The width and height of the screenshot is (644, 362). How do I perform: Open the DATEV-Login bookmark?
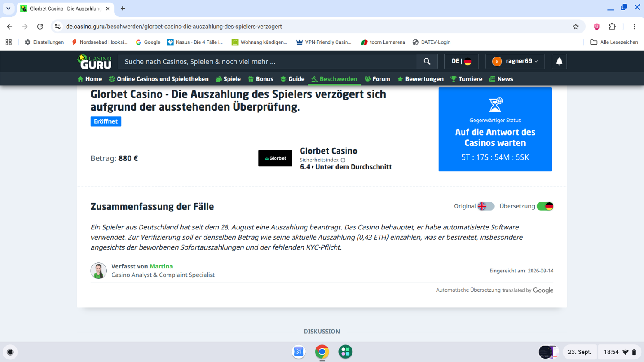pyautogui.click(x=431, y=42)
